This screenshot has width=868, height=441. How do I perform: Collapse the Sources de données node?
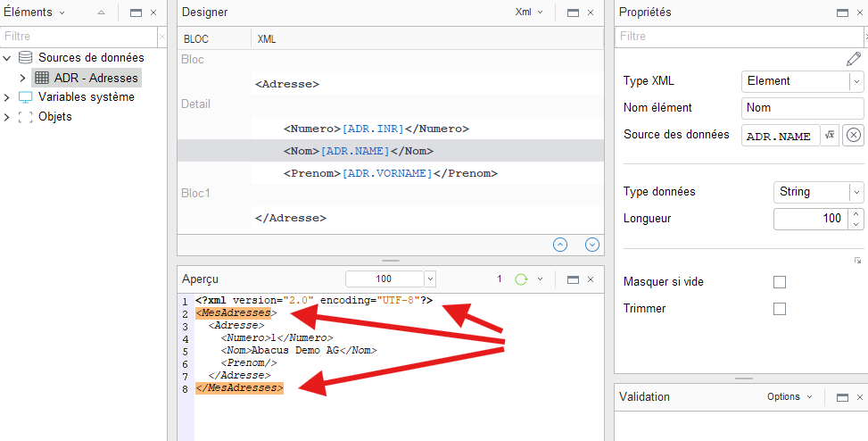(7, 58)
